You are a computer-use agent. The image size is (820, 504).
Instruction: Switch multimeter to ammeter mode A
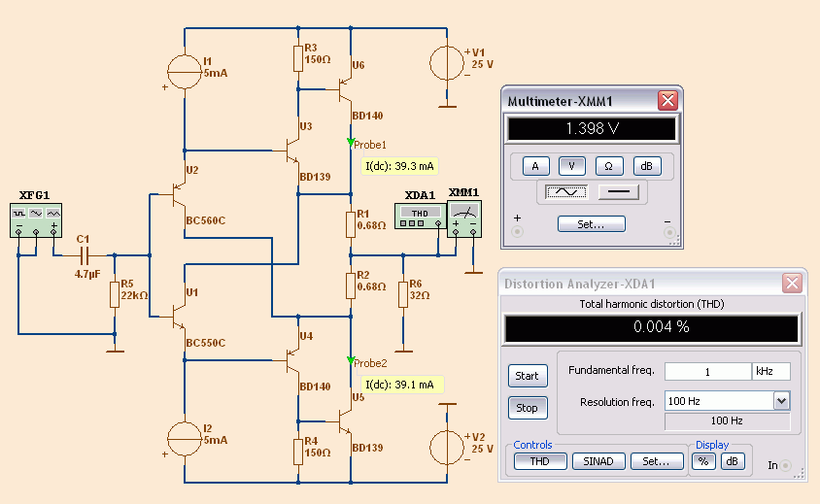(536, 166)
